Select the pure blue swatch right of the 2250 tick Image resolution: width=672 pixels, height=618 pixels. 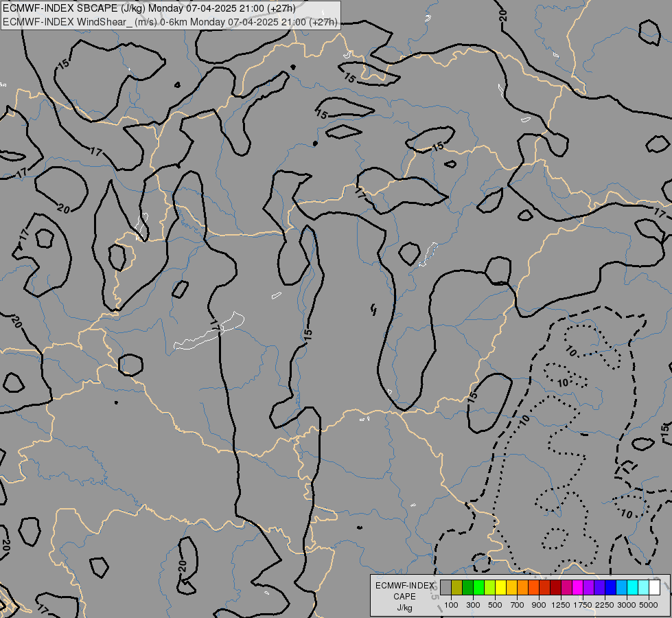click(611, 587)
